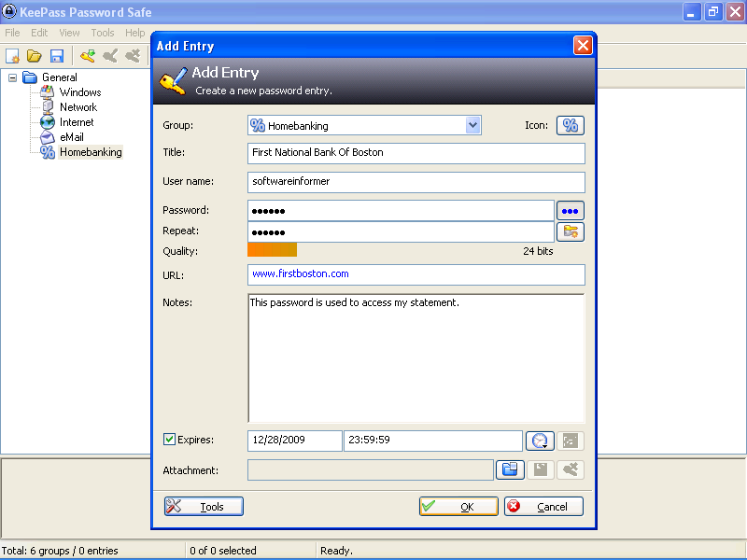Open the Group dropdown list
Viewport: 747px width, 560px height.
pyautogui.click(x=472, y=125)
